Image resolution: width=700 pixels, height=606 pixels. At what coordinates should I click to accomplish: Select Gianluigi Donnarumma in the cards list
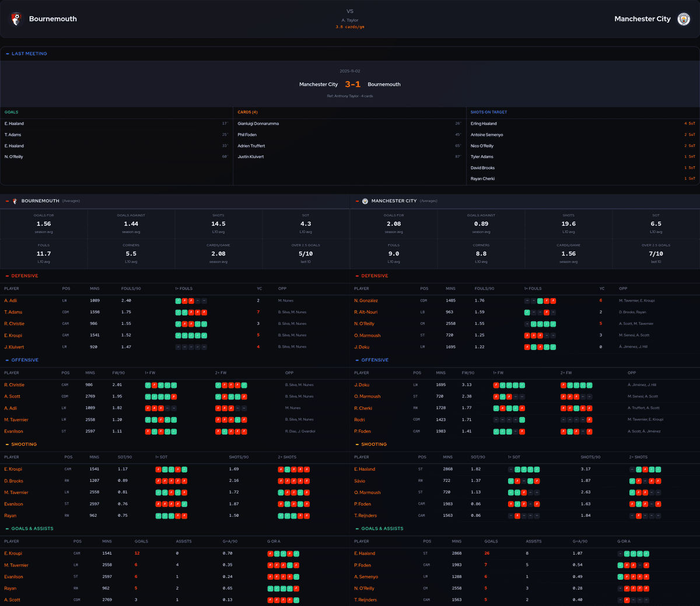click(x=258, y=124)
